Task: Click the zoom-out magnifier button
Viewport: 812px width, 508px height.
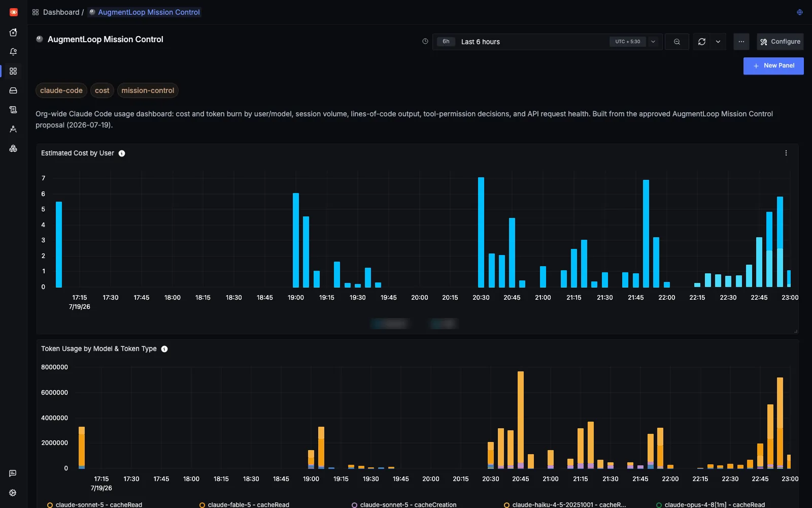Action: [x=677, y=42]
